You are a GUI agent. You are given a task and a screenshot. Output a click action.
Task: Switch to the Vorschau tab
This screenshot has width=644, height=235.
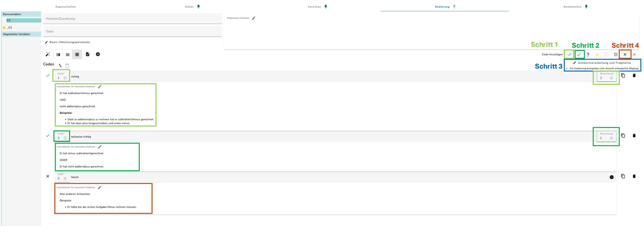(314, 7)
